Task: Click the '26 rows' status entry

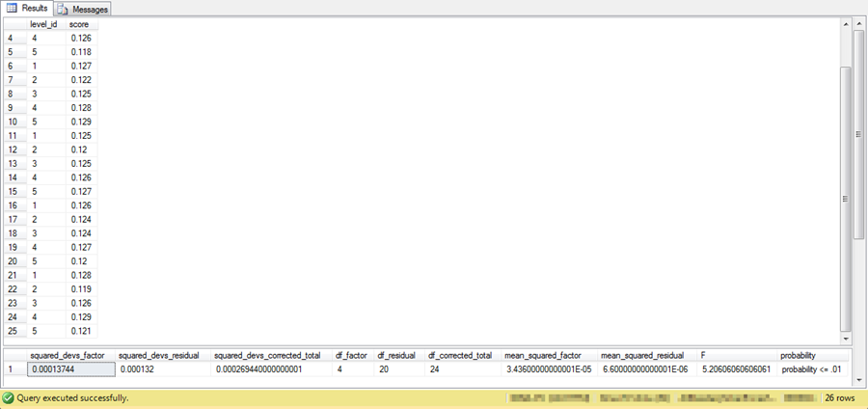Action: [x=840, y=397]
